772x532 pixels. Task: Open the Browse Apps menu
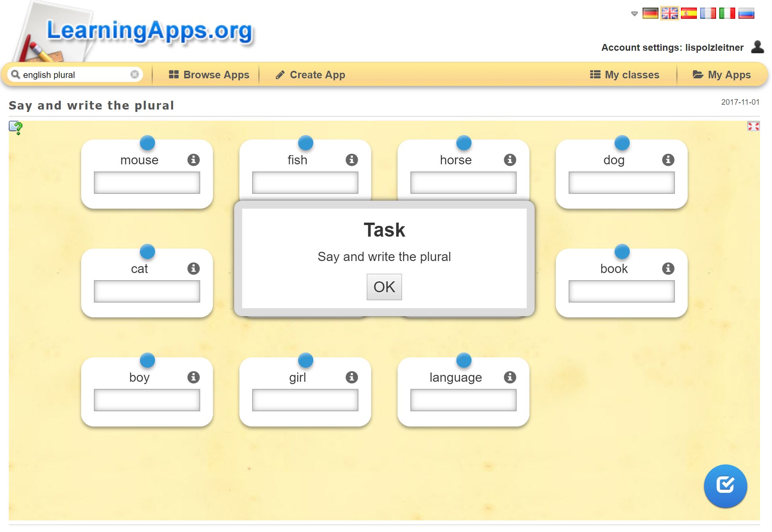(209, 75)
